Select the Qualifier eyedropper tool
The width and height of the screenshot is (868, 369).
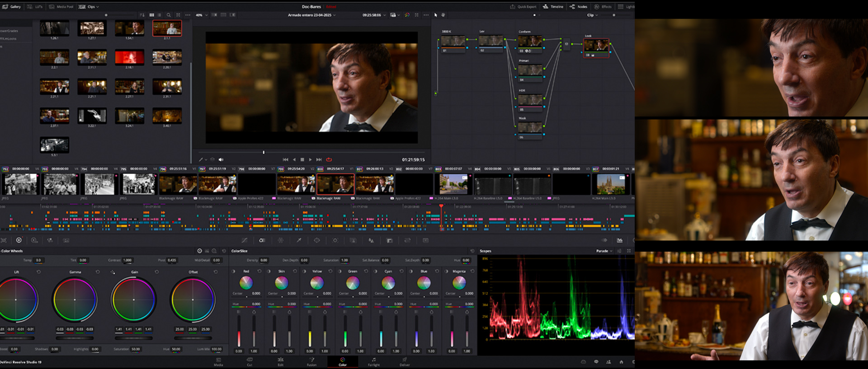click(299, 240)
